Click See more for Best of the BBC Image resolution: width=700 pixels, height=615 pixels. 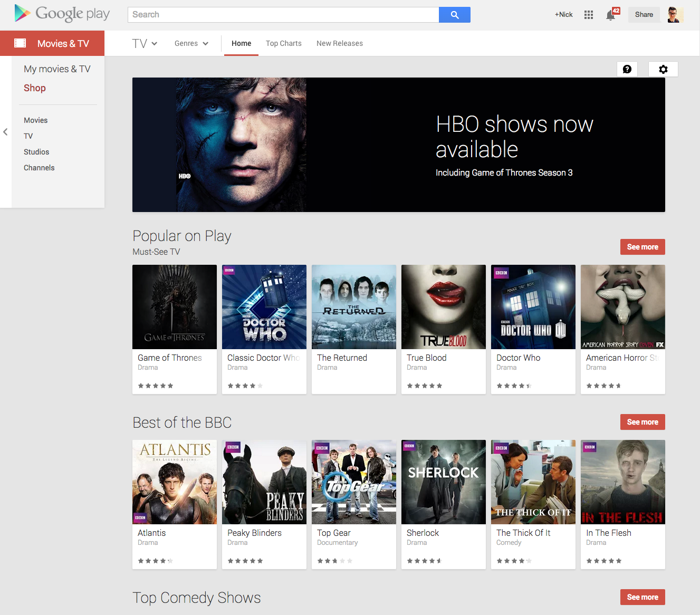[643, 422]
